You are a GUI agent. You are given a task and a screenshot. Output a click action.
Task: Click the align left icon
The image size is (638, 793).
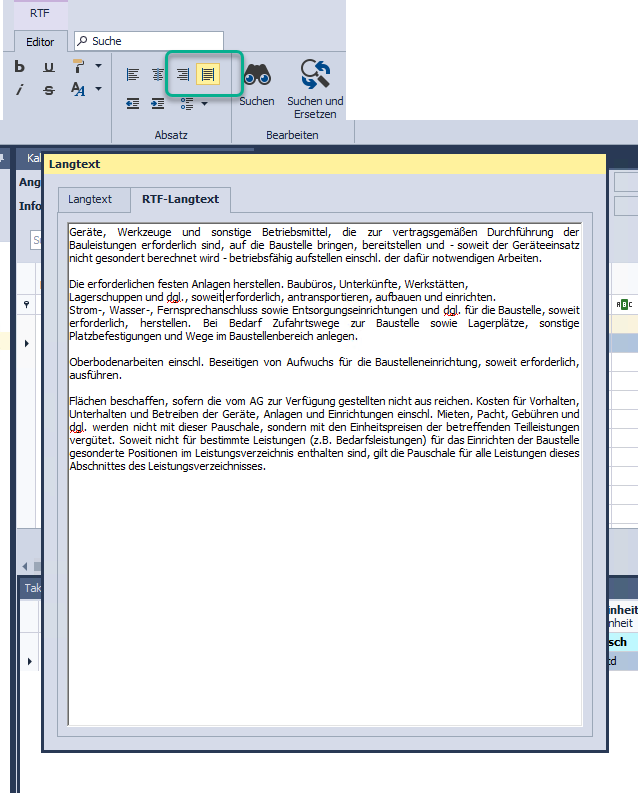tap(133, 74)
